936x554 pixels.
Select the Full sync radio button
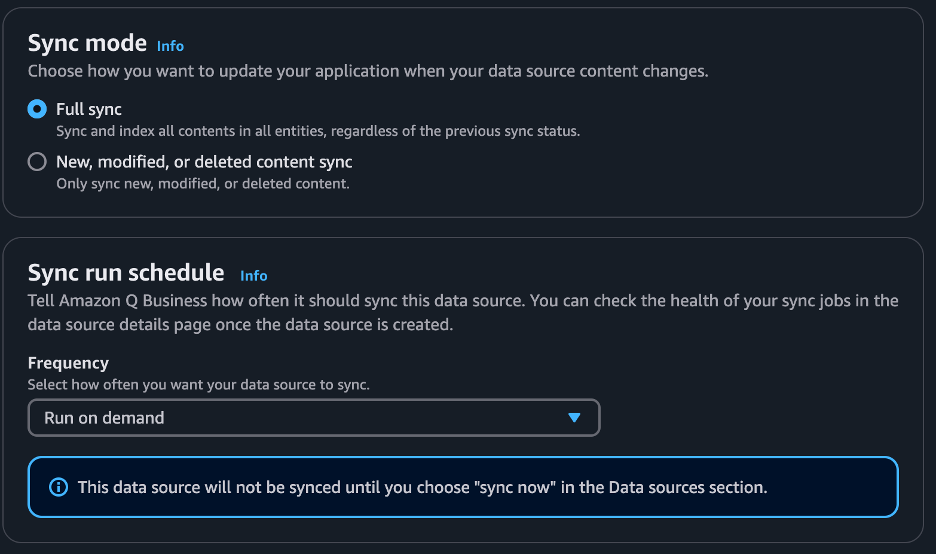coord(37,109)
